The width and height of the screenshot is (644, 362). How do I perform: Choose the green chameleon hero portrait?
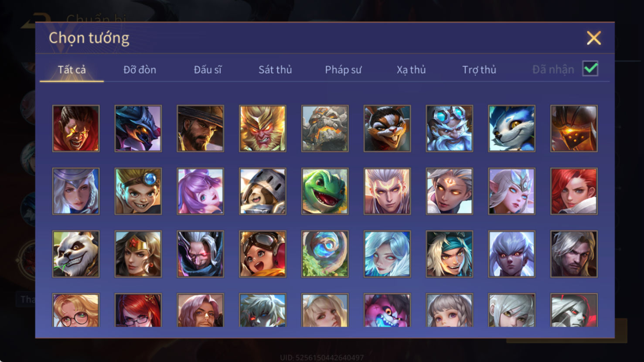(x=325, y=191)
